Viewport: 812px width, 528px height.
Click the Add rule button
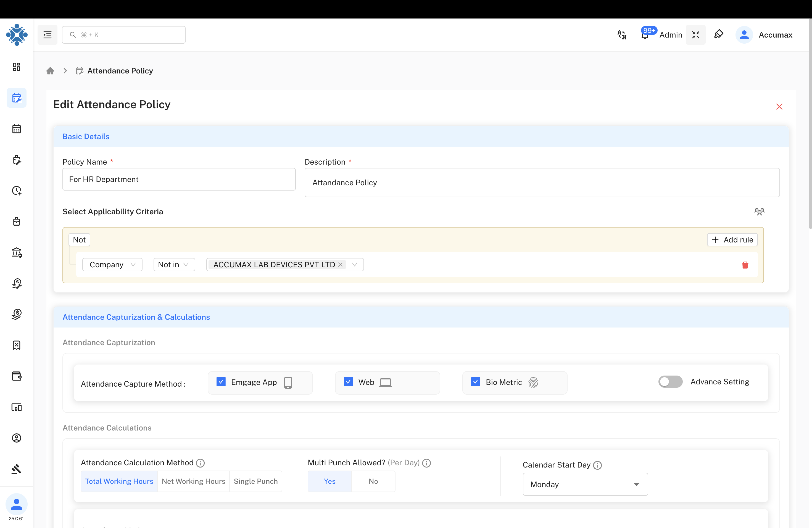(x=732, y=239)
